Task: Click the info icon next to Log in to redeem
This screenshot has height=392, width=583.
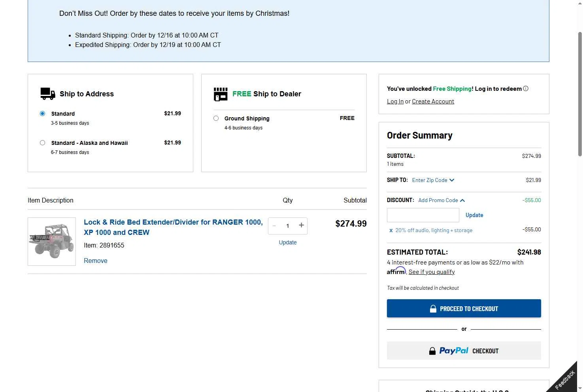Action: pyautogui.click(x=526, y=88)
